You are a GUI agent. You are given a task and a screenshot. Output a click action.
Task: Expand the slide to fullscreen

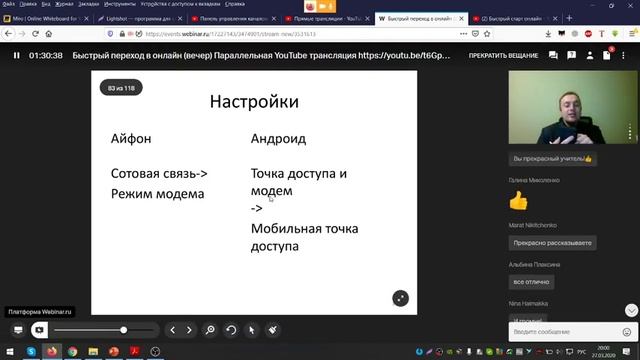click(x=400, y=298)
